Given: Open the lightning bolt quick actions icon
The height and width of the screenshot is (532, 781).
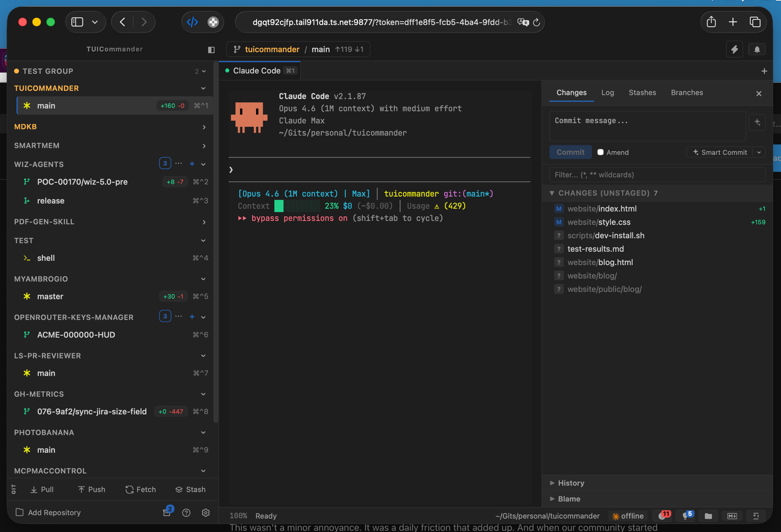Looking at the screenshot, I should [x=735, y=49].
